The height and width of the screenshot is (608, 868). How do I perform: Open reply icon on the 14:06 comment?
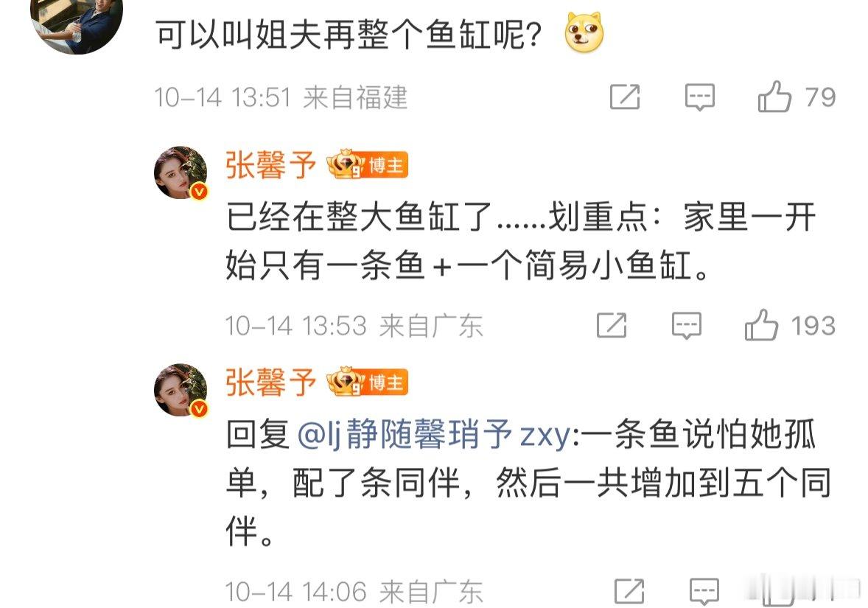click(x=704, y=591)
